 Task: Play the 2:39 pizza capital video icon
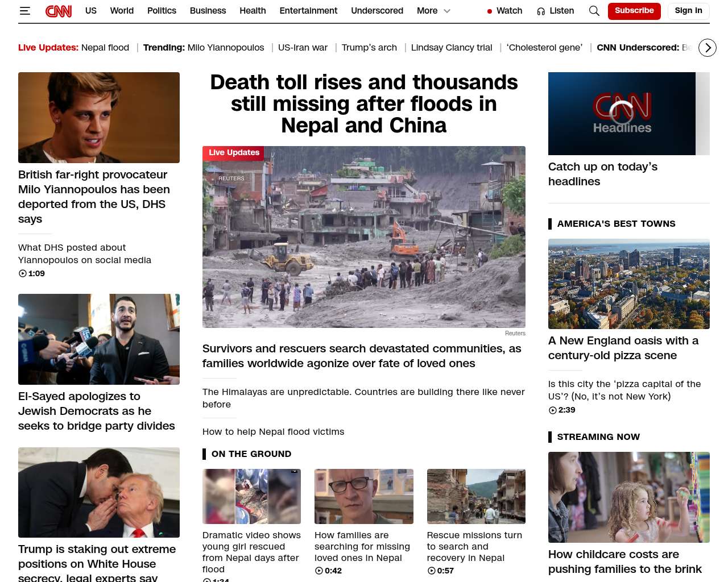[553, 410]
